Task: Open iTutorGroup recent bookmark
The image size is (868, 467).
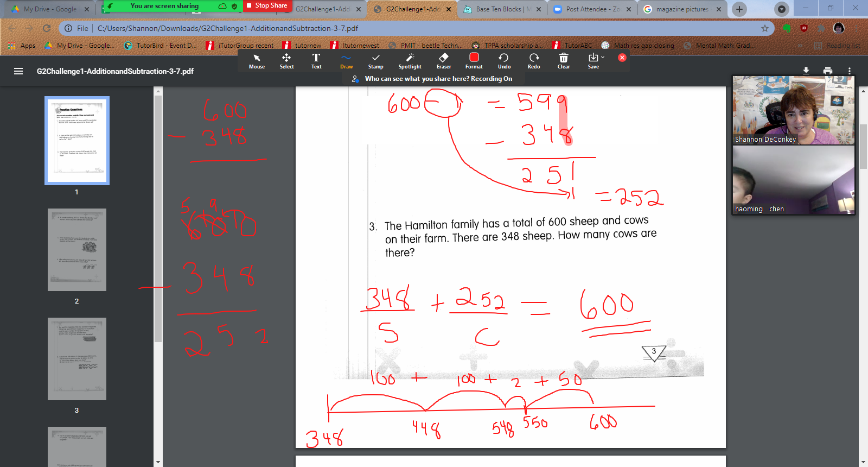Action: click(240, 46)
